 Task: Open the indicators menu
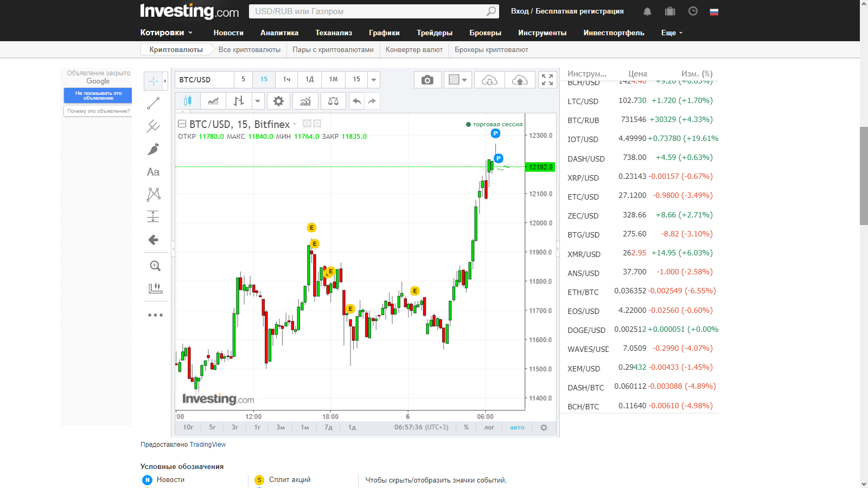tap(305, 101)
